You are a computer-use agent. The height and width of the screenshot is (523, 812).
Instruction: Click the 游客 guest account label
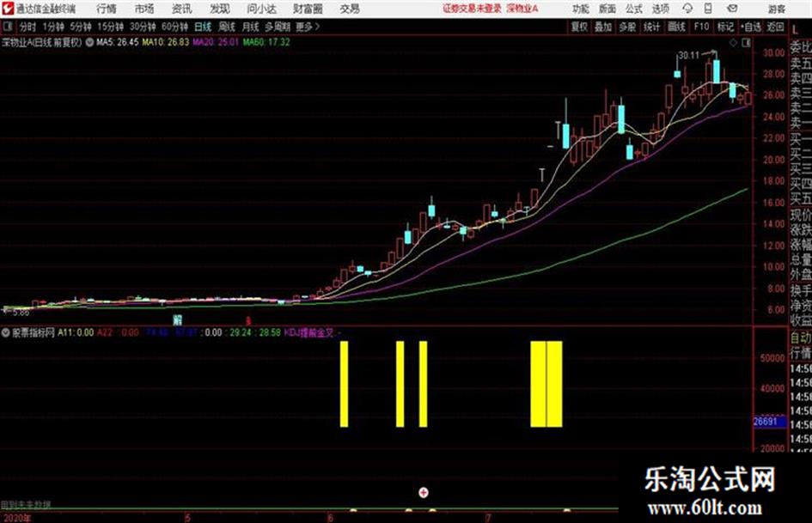point(777,9)
